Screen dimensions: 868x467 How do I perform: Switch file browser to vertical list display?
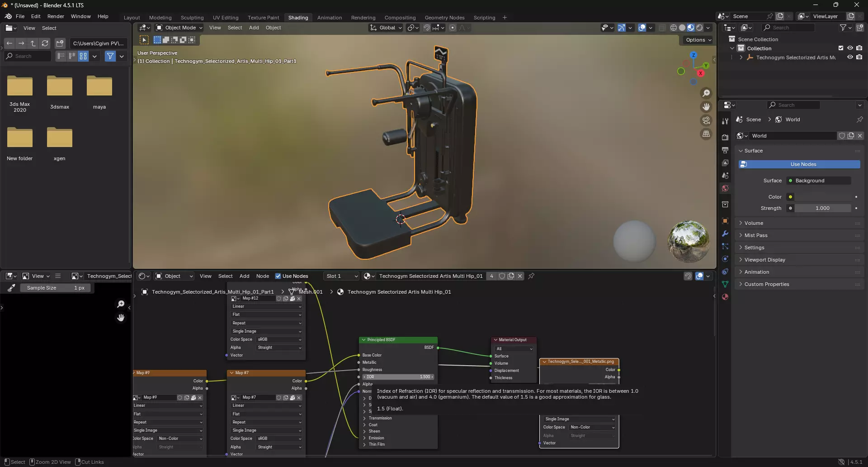(61, 56)
